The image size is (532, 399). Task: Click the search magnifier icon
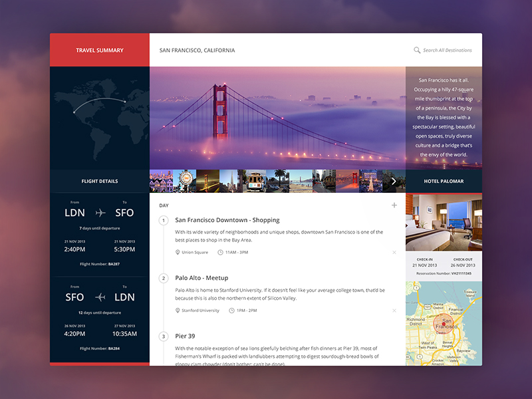click(417, 50)
